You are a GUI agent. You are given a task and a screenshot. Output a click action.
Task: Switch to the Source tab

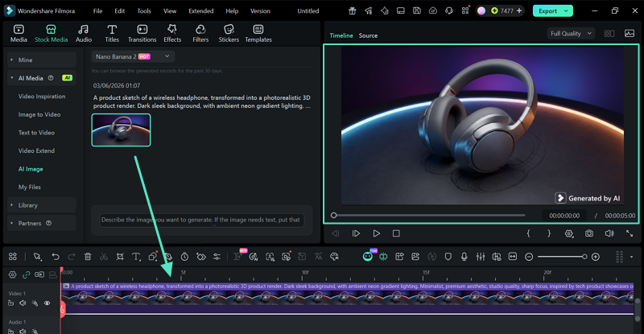point(368,35)
